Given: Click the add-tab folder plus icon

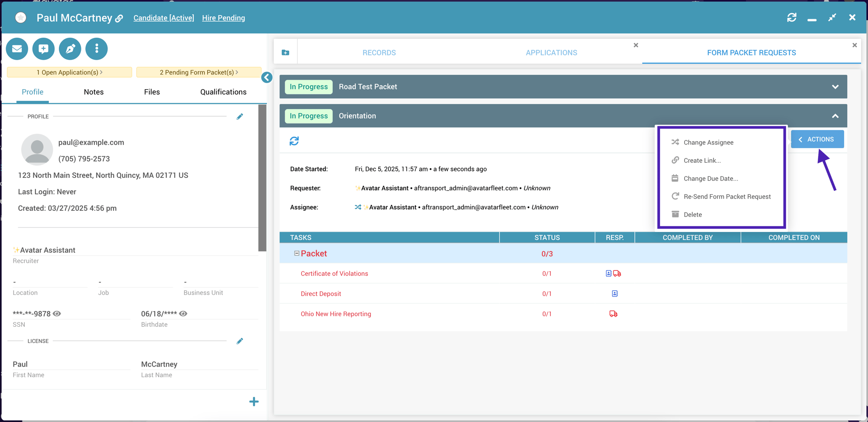Looking at the screenshot, I should [x=286, y=52].
